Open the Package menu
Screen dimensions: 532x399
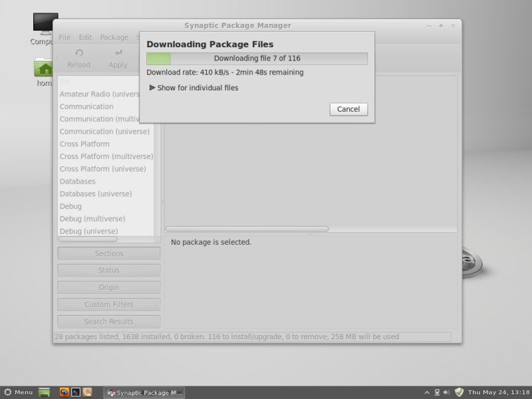114,37
